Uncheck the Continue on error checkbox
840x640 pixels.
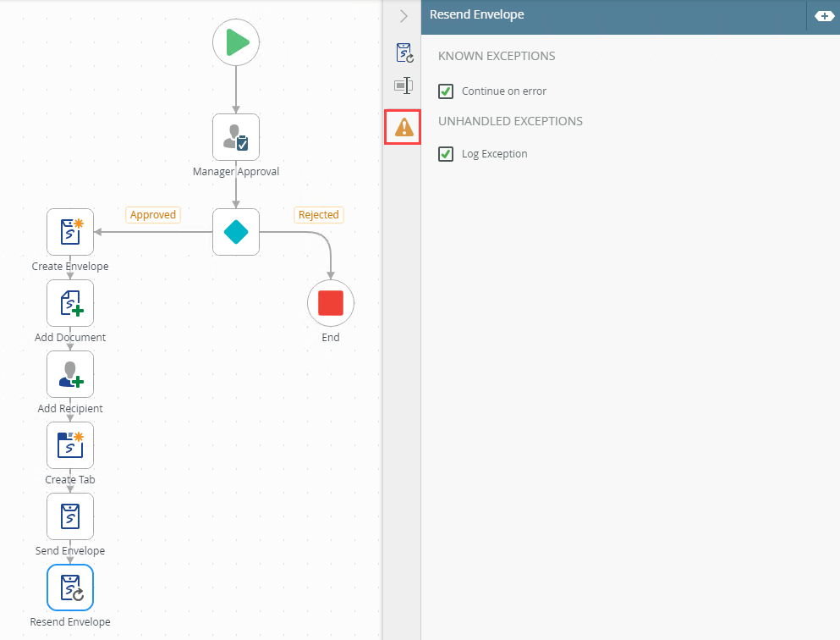click(446, 91)
